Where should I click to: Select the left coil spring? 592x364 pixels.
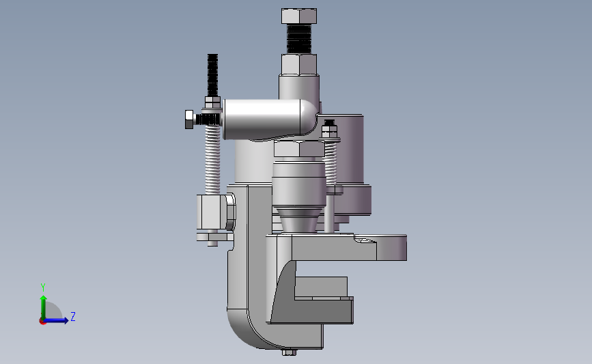212,160
